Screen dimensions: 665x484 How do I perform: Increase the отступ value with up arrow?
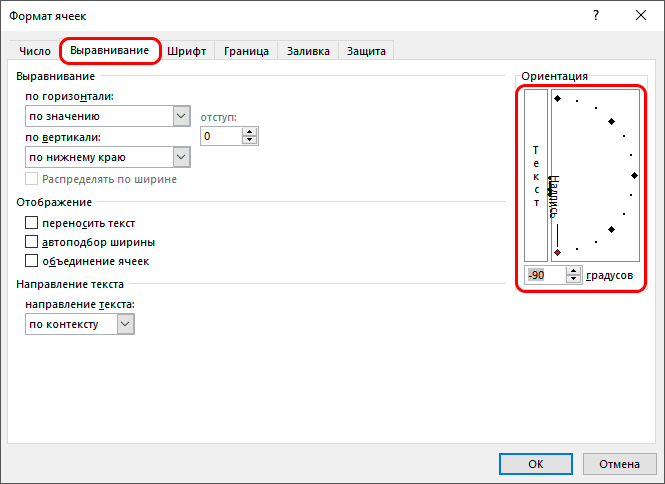click(250, 132)
